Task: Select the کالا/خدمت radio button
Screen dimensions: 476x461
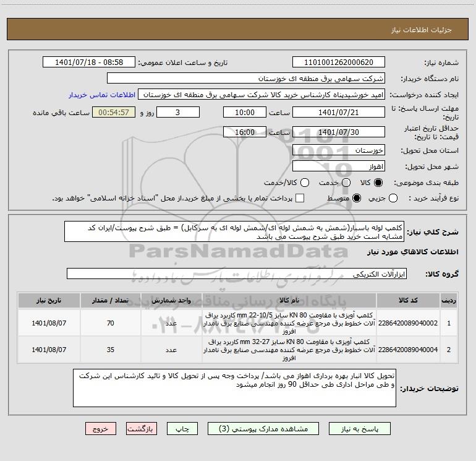Action: coord(305,183)
